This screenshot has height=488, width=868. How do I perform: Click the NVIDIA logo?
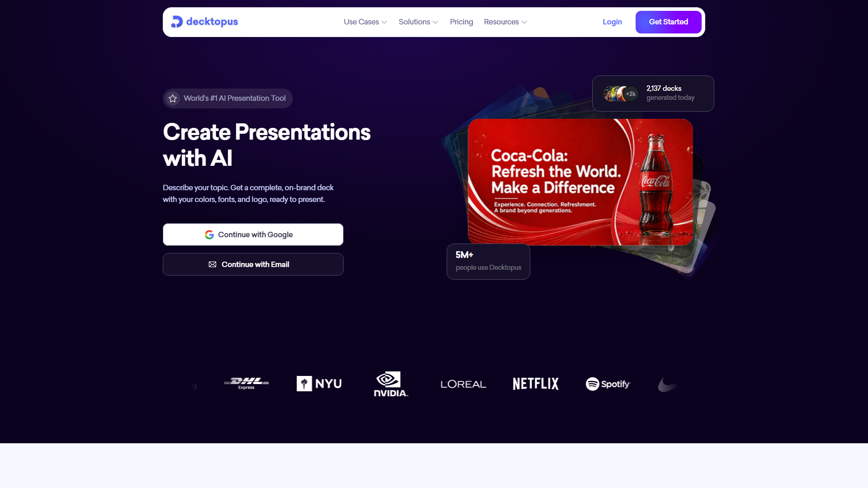pyautogui.click(x=391, y=384)
